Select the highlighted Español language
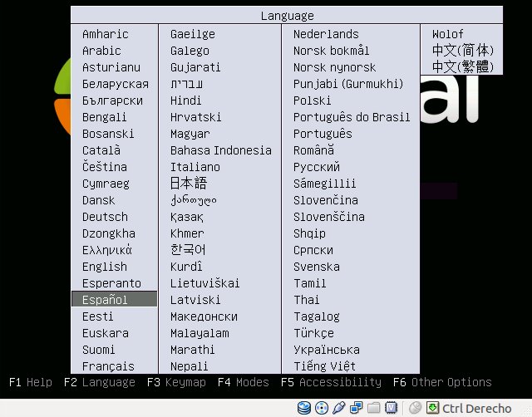 tap(115, 299)
